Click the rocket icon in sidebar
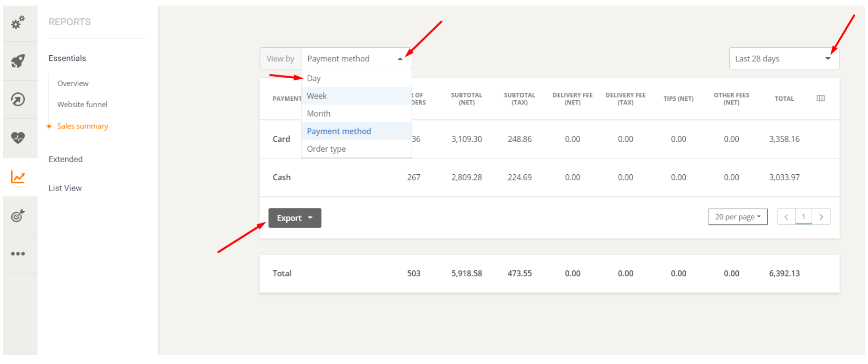The width and height of the screenshot is (868, 364). coord(18,61)
